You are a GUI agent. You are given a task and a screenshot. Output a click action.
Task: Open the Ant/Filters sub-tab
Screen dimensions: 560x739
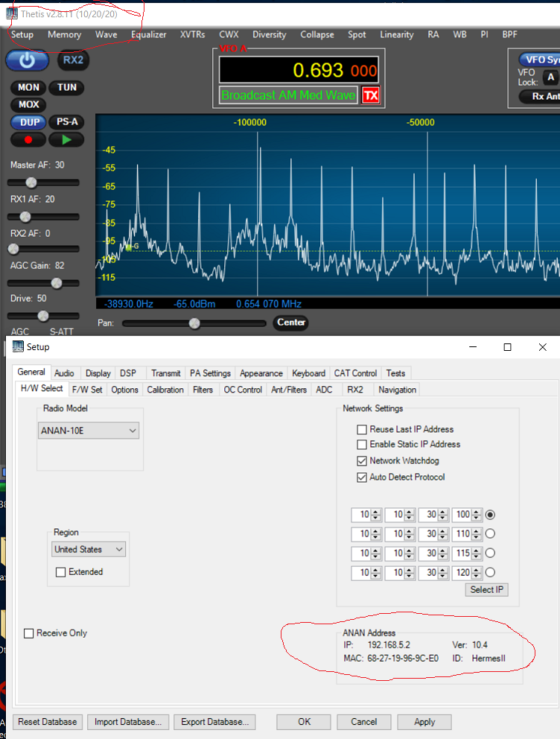[289, 390]
